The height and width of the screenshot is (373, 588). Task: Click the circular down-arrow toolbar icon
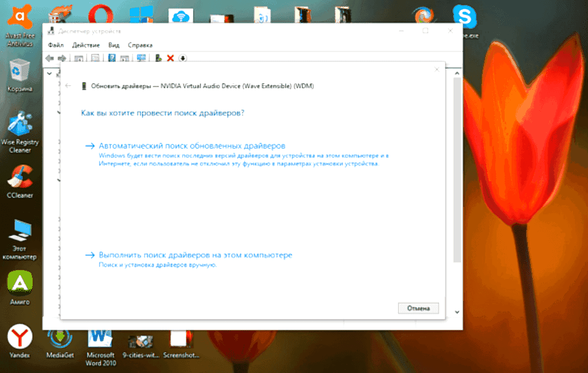[182, 58]
